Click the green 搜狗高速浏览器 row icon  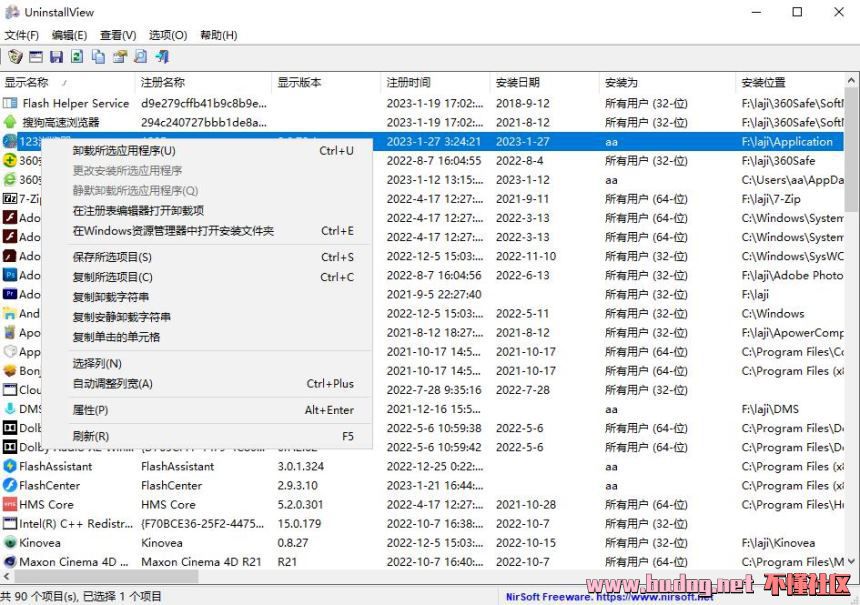click(10, 122)
